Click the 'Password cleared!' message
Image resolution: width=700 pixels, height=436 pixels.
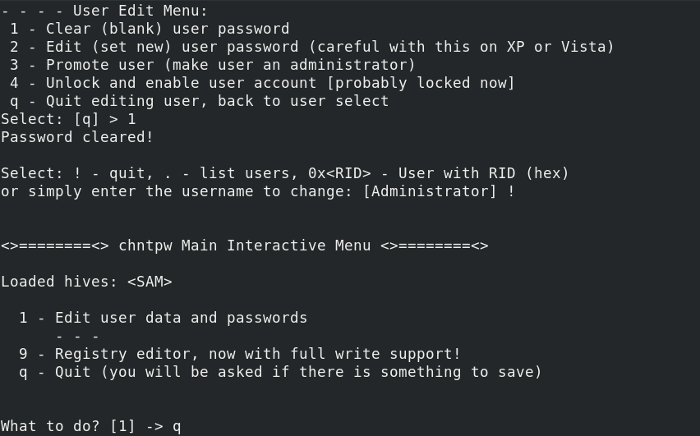point(77,137)
